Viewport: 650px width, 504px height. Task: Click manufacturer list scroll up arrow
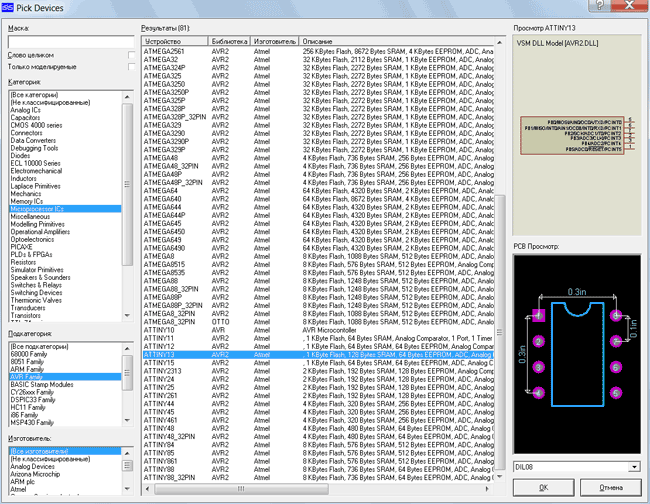coord(127,453)
